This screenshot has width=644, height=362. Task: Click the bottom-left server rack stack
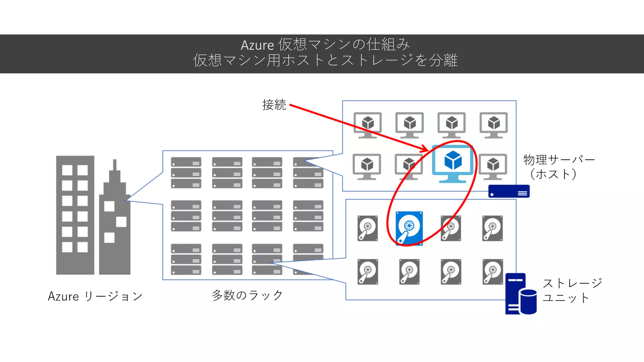pyautogui.click(x=186, y=259)
